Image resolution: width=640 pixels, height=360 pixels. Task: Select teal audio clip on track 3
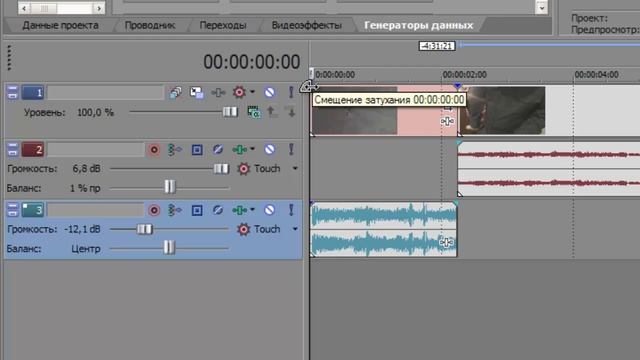tap(384, 229)
